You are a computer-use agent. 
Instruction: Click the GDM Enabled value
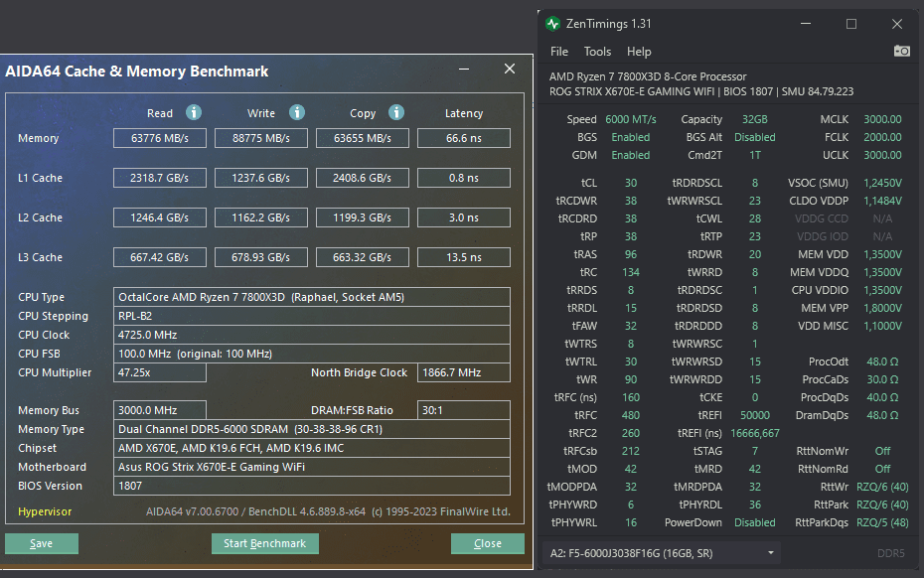[x=631, y=155]
